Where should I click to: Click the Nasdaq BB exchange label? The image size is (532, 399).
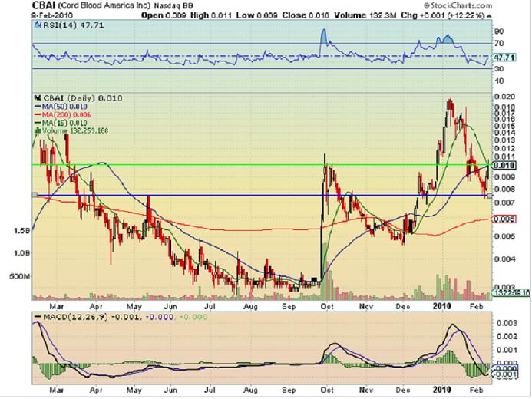pos(173,6)
